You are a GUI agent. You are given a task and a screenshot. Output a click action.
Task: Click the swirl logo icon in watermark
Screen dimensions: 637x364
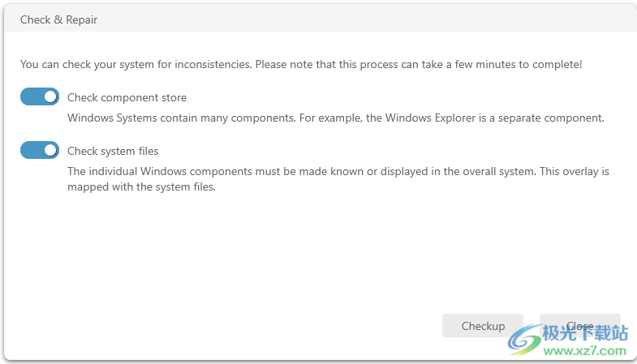coord(524,340)
